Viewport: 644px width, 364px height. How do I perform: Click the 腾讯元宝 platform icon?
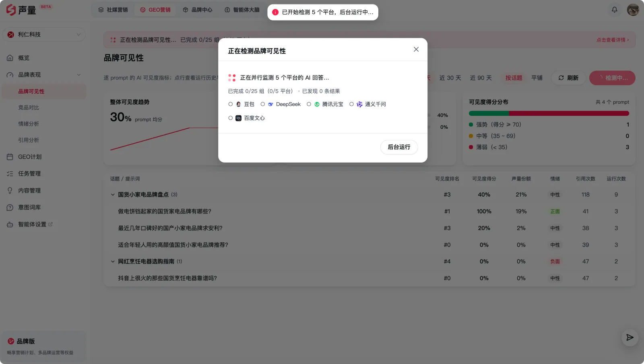pos(317,104)
